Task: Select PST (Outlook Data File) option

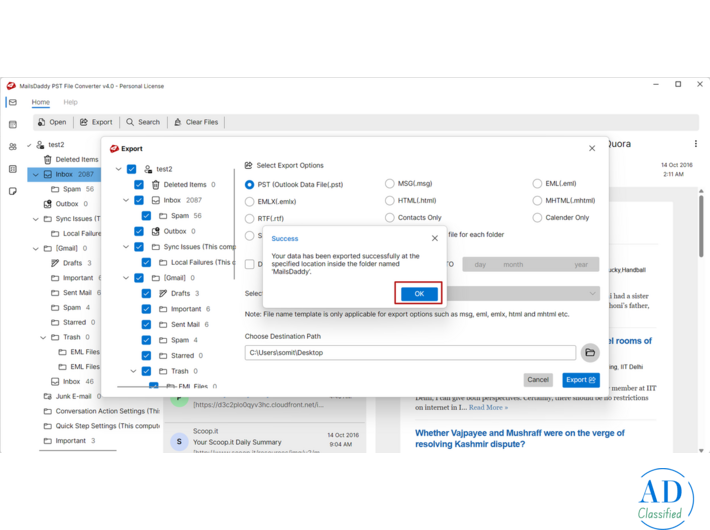Action: tap(249, 184)
